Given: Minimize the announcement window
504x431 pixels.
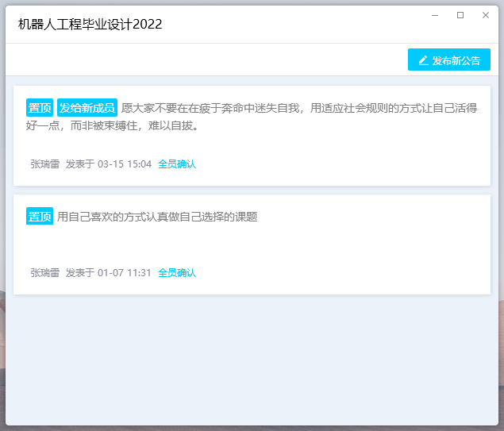Looking at the screenshot, I should click(435, 15).
